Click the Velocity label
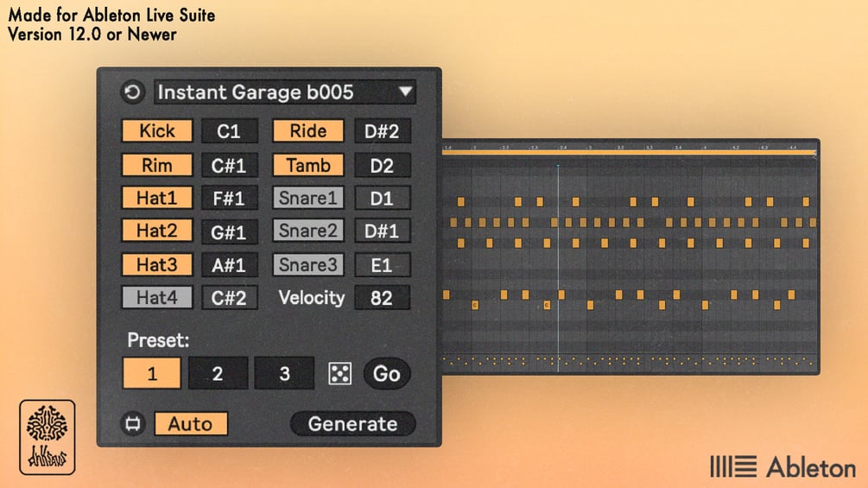The height and width of the screenshot is (488, 868). click(x=311, y=298)
